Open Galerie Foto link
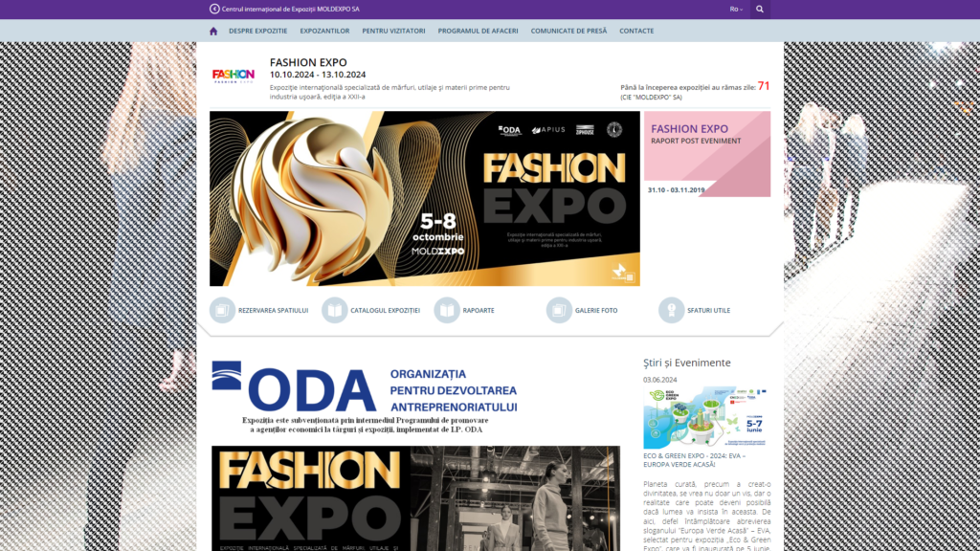 click(596, 311)
